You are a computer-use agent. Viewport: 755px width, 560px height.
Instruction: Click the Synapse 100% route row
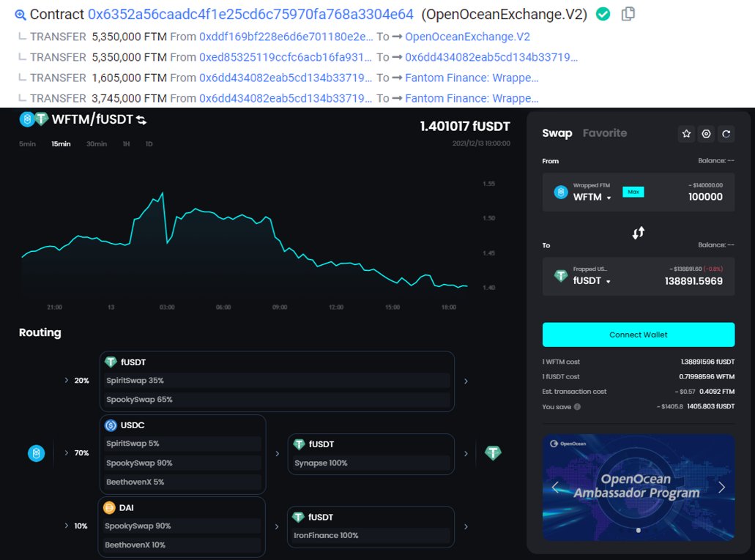[371, 463]
